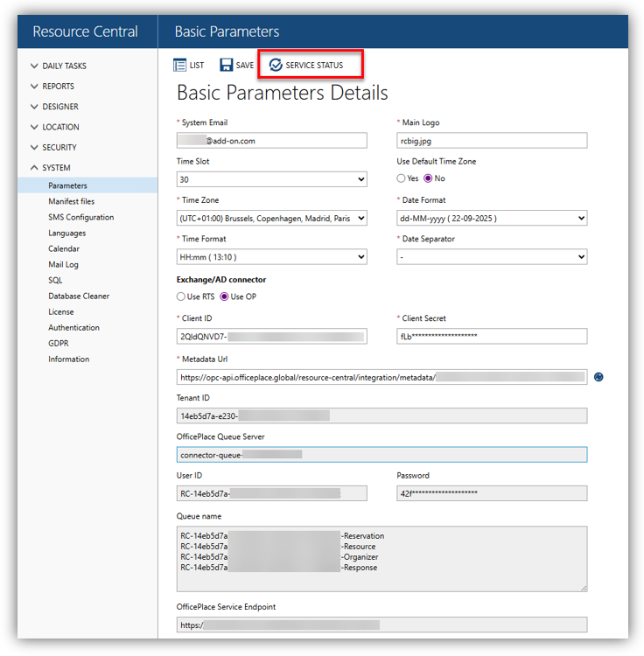This screenshot has height=656, width=644.
Task: Click the '-Reservation' queue name line
Action: (x=283, y=535)
